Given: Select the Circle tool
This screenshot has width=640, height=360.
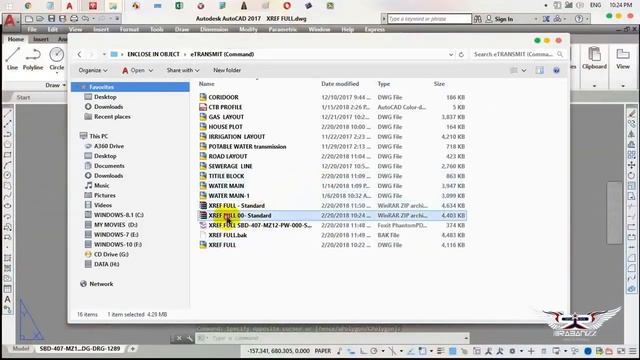Looking at the screenshot, I should click(57, 59).
